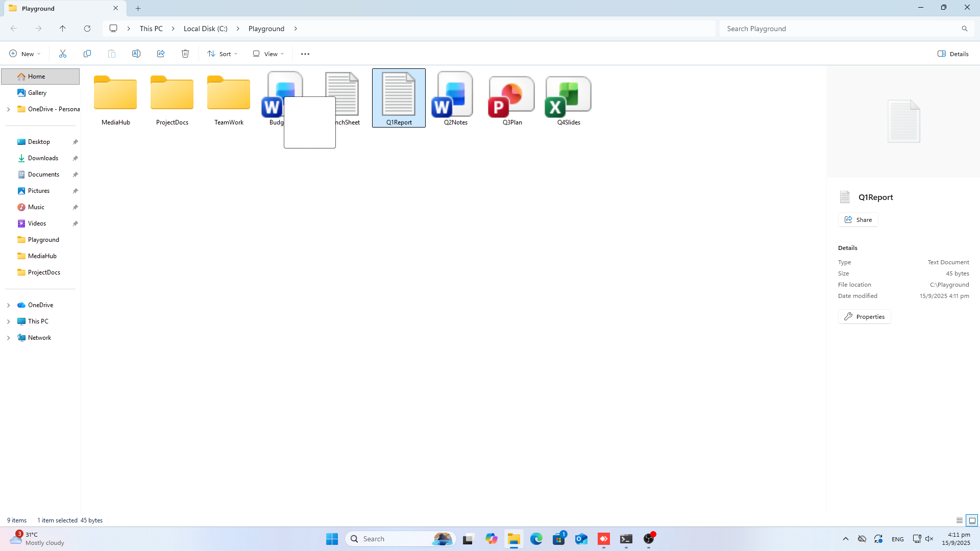The height and width of the screenshot is (551, 980).
Task: Expand the Network tree node
Action: pos(8,338)
